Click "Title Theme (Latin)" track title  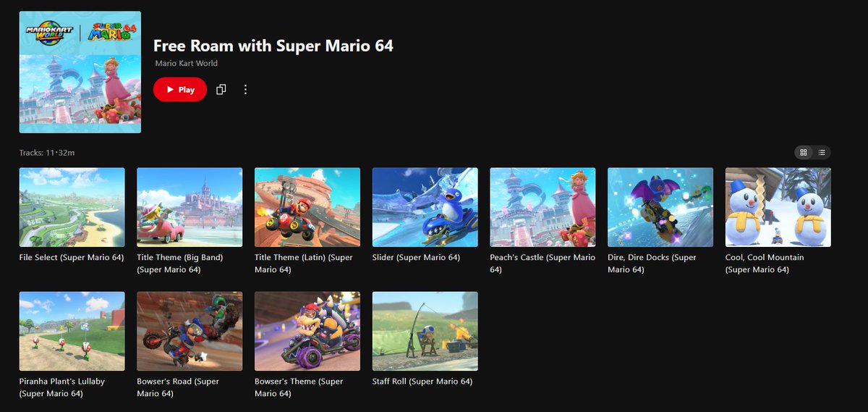[304, 264]
